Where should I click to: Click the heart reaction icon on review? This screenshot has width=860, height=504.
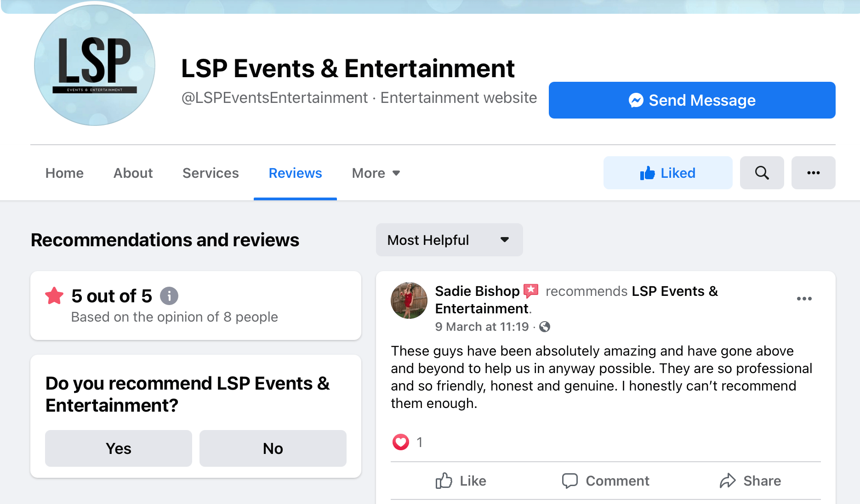pyautogui.click(x=400, y=442)
